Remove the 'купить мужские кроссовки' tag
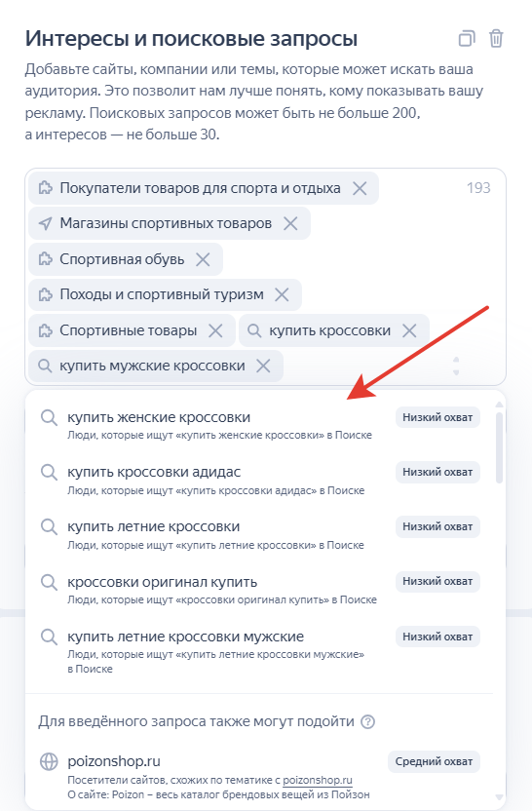The height and width of the screenshot is (811, 532). click(264, 366)
